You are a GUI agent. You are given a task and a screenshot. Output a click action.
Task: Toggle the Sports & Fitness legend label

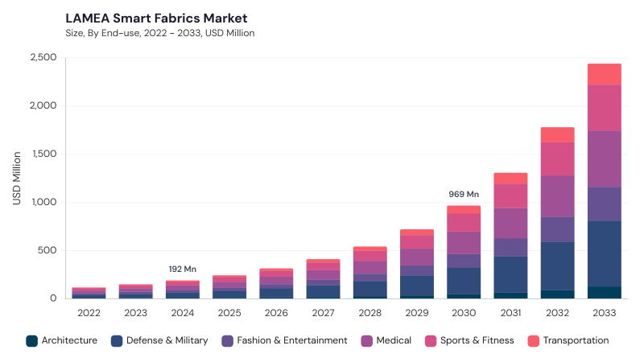(477, 340)
